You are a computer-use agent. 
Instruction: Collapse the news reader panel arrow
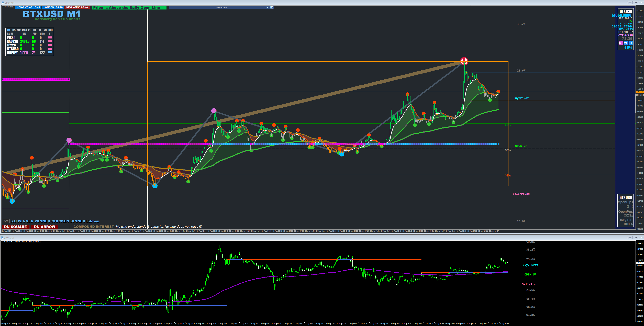(268, 7)
